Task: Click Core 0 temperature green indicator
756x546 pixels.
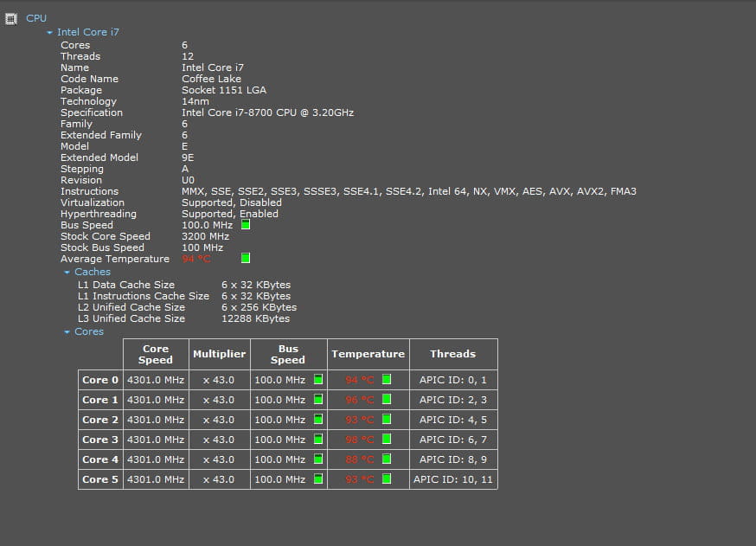Action: (387, 379)
